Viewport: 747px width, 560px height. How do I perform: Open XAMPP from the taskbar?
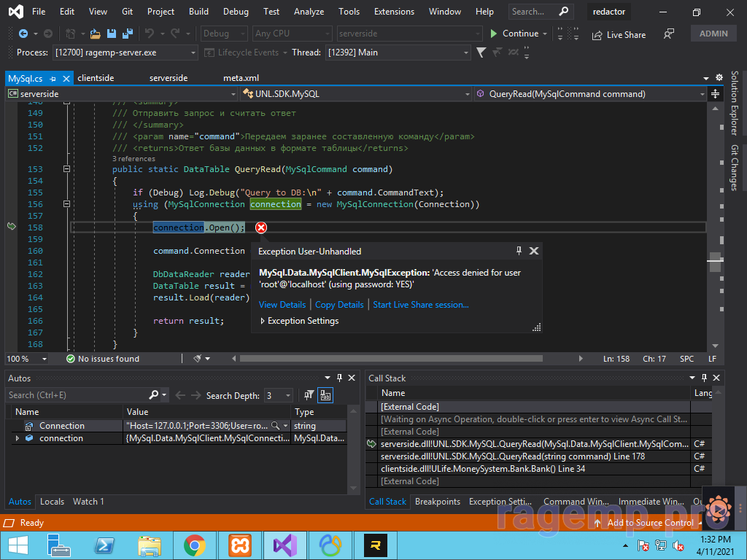click(240, 545)
